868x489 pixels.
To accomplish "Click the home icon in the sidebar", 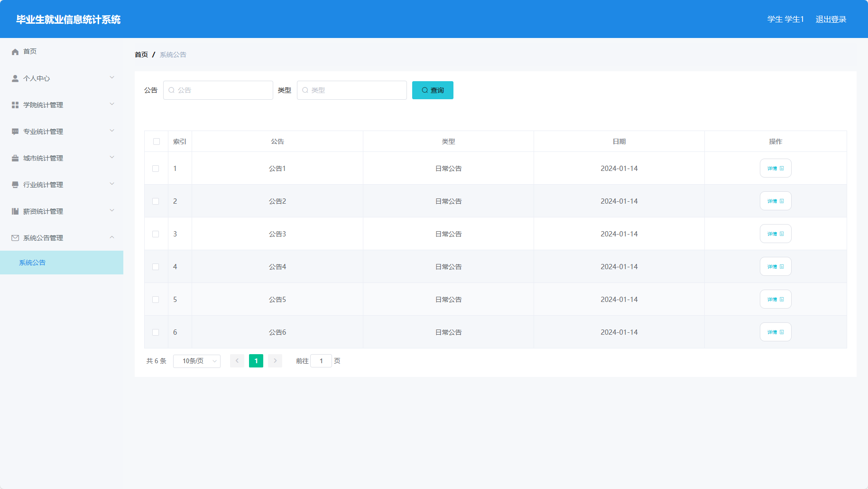I will 15,52.
